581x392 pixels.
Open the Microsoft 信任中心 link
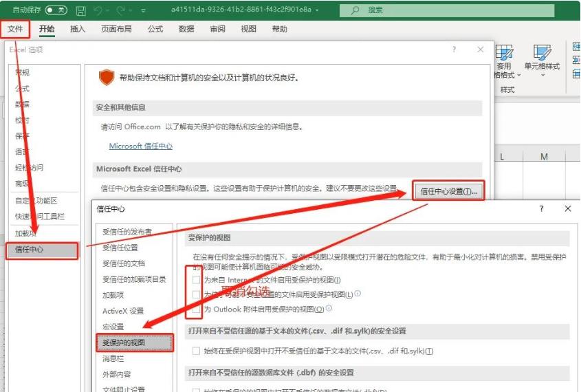(140, 146)
